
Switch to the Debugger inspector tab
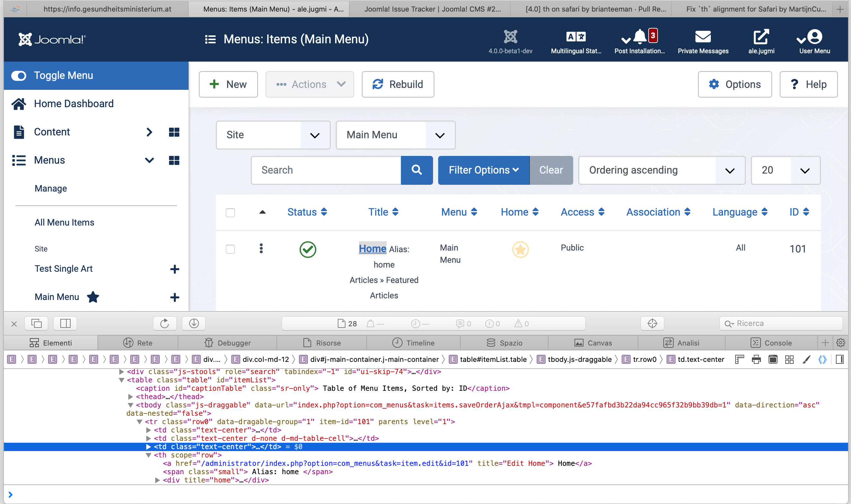point(227,343)
